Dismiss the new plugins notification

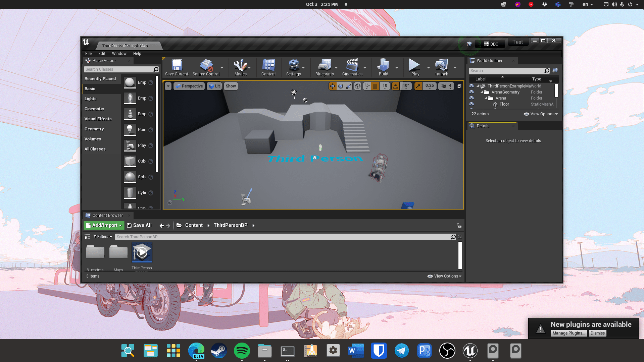coord(597,333)
